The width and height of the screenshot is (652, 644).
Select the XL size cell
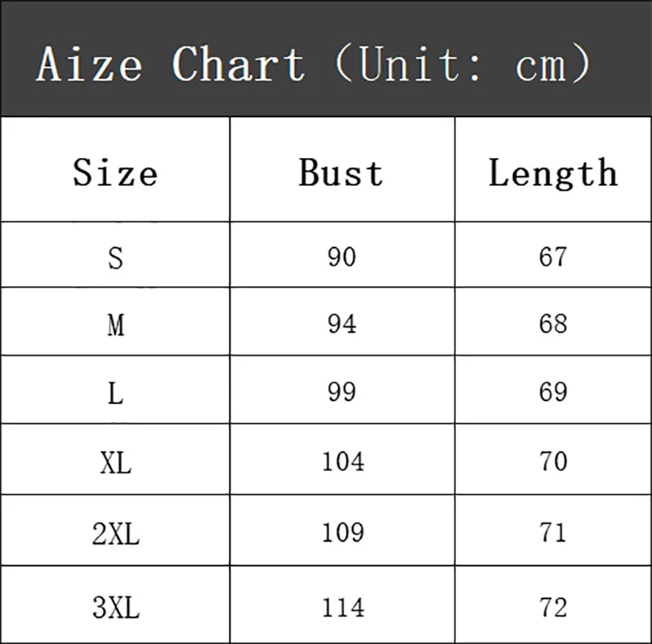(x=115, y=462)
